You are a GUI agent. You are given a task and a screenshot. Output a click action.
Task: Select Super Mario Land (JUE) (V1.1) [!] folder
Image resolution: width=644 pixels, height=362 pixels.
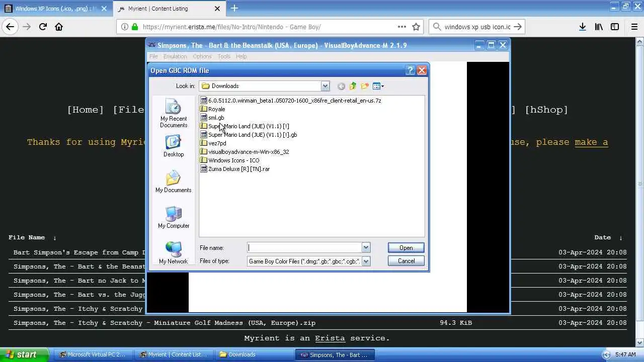click(x=245, y=126)
